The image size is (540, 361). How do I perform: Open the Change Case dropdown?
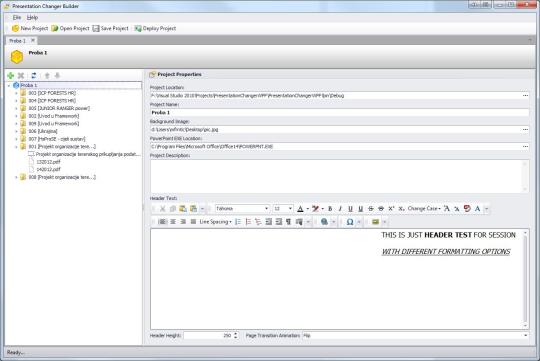(x=424, y=209)
